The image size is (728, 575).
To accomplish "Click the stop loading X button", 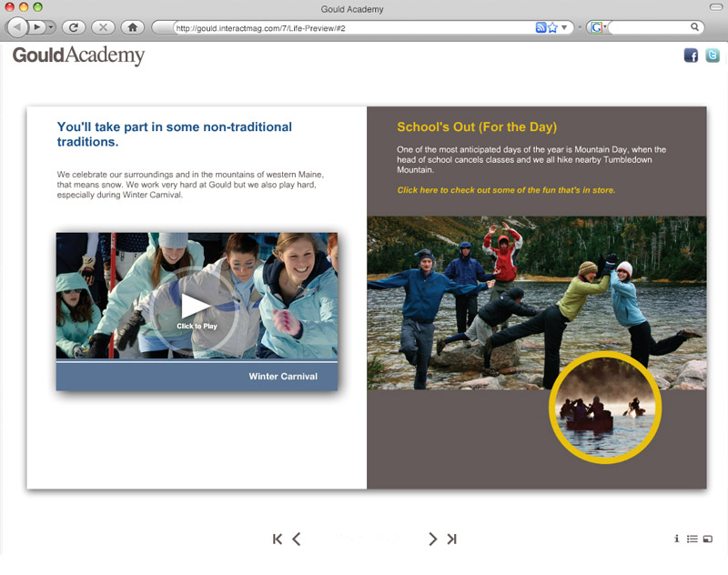I will tap(103, 27).
